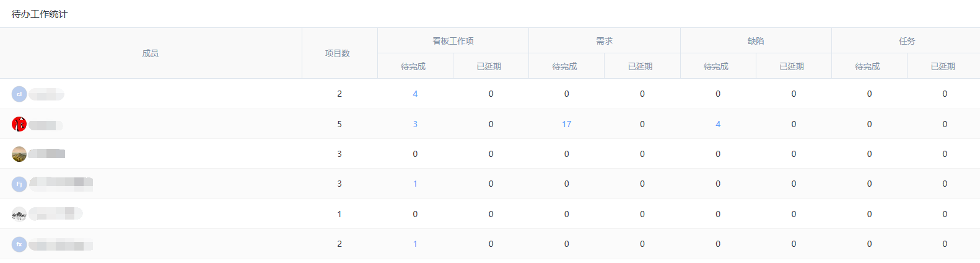The width and height of the screenshot is (980, 263).
Task: Click 已延期 header under 任务
Action: [943, 66]
